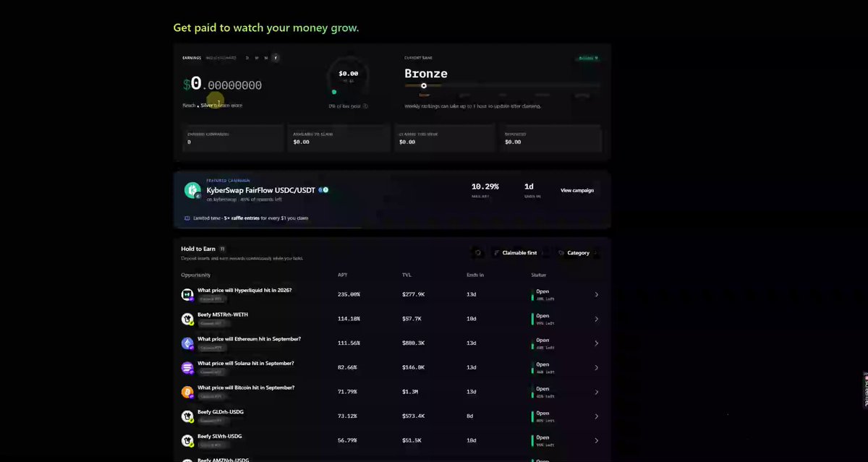Click the info icon beside the goal percentage

[x=365, y=106]
